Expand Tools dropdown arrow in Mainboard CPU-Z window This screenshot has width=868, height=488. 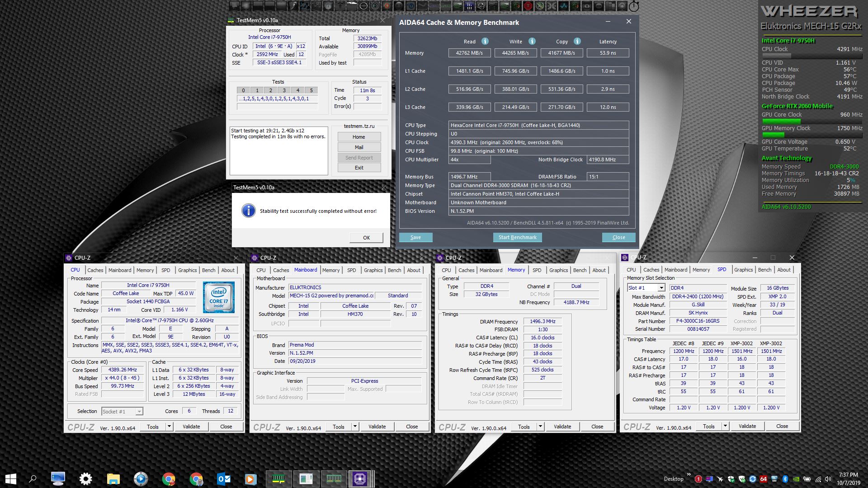point(355,427)
